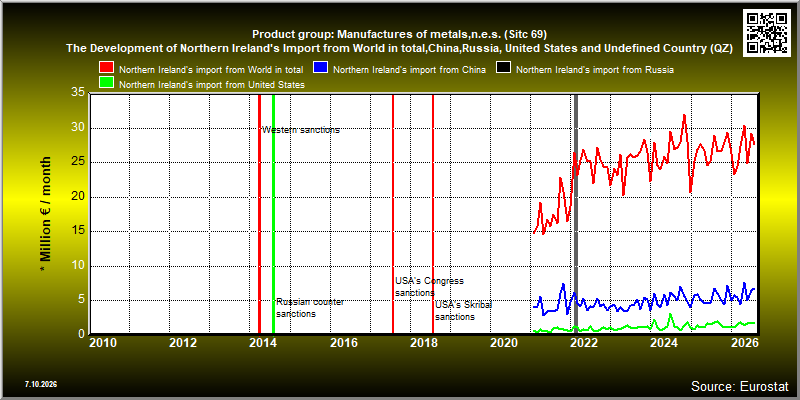
Task: Click the red World in total legend swatch
Action: click(x=107, y=68)
